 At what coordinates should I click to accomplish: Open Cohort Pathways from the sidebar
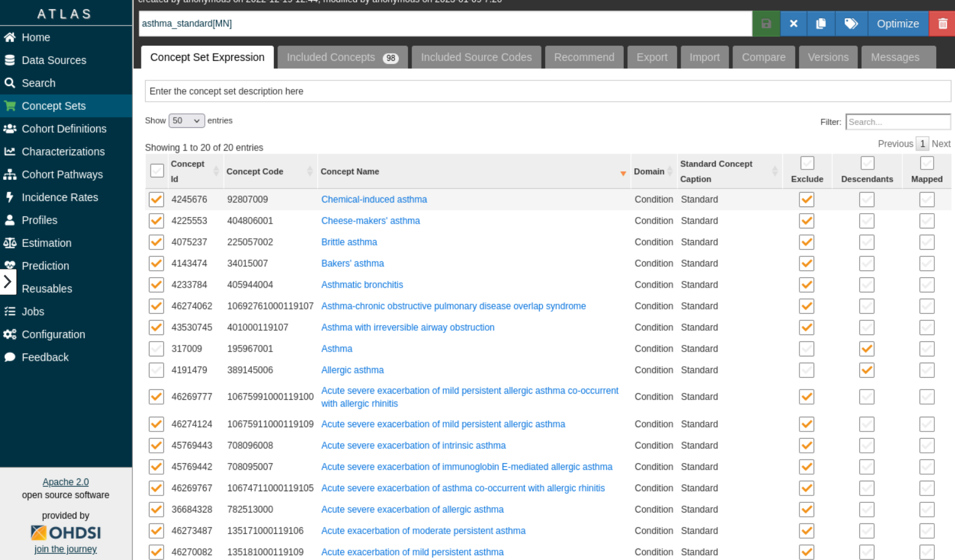pyautogui.click(x=62, y=174)
